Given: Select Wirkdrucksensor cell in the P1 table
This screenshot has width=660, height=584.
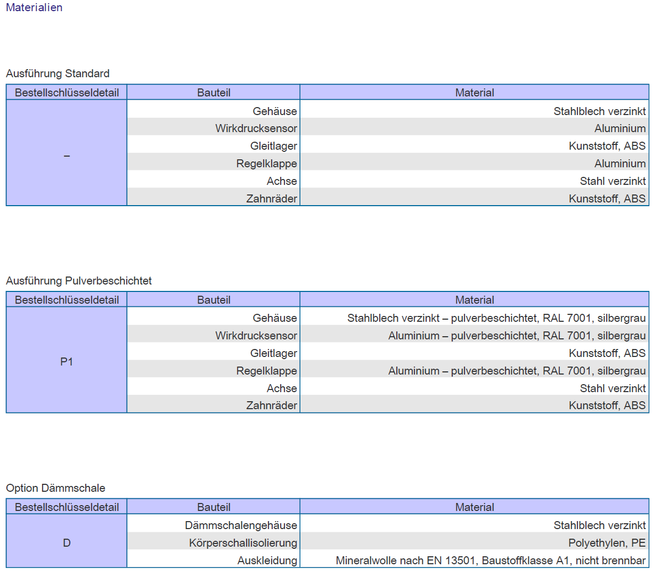Looking at the screenshot, I should coord(255,336).
